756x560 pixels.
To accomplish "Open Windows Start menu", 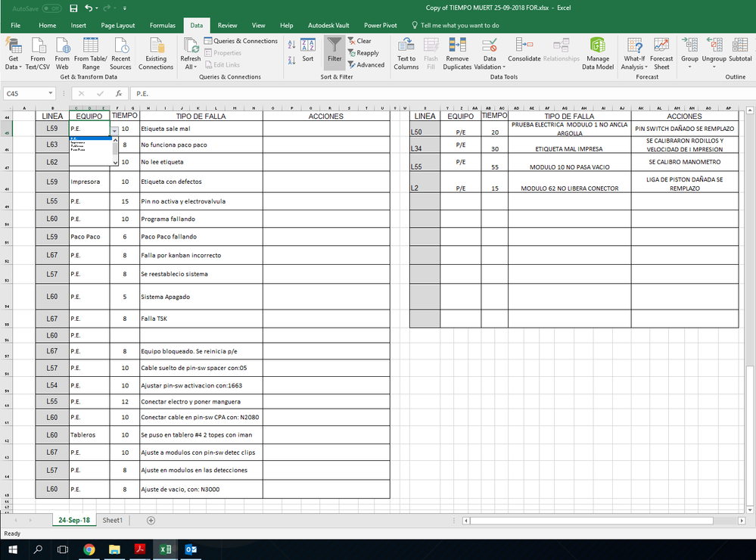I will [x=13, y=549].
